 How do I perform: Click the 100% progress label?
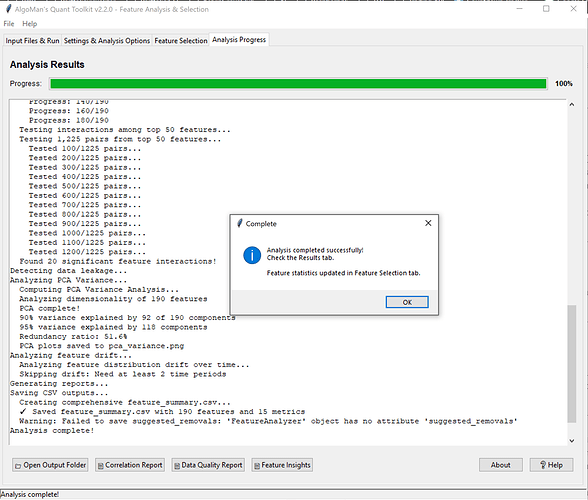pos(564,84)
